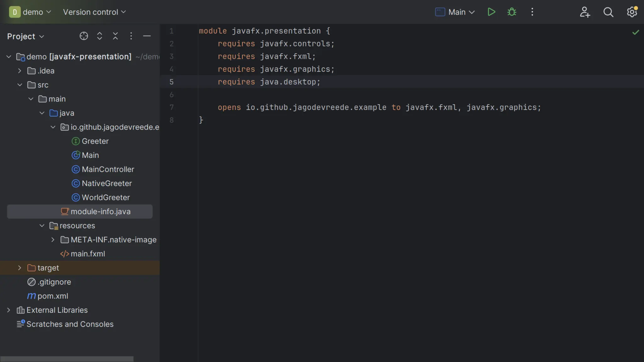Expand all items in Project tree

99,36
